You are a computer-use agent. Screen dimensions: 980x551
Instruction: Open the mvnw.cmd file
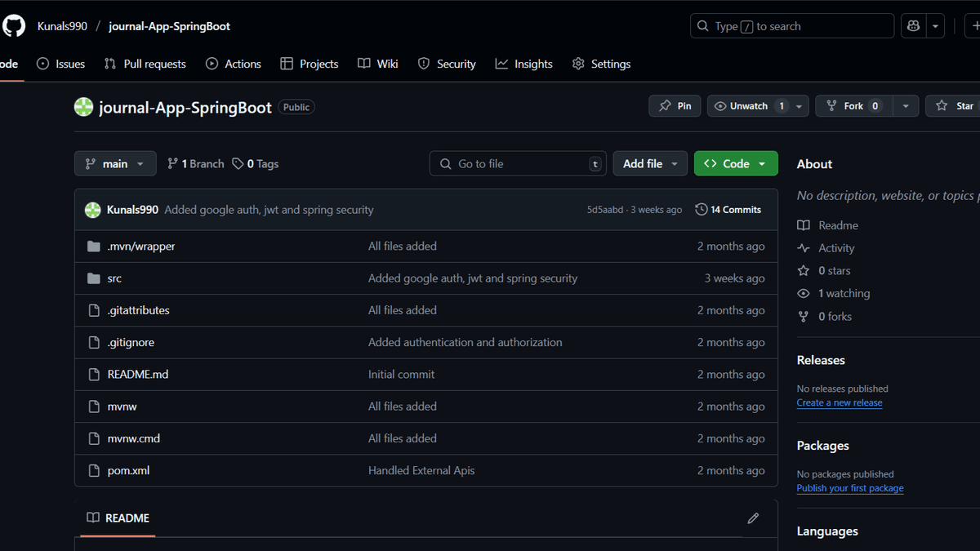point(134,438)
